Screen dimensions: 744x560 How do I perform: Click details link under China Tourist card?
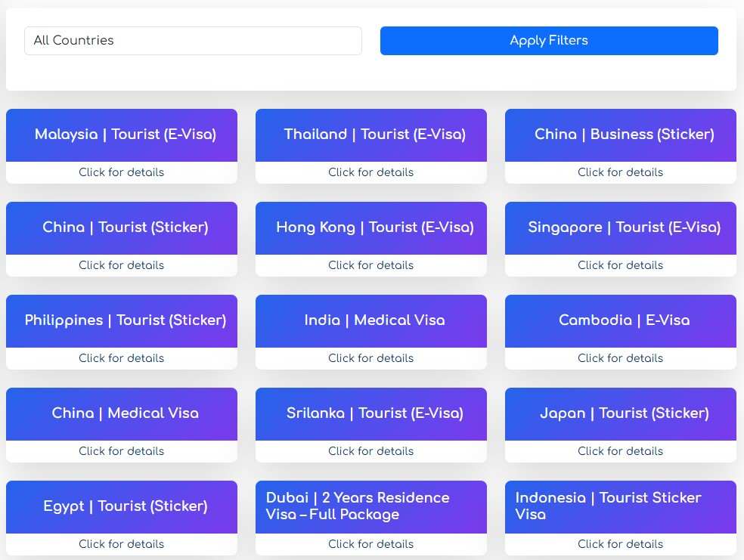(122, 265)
